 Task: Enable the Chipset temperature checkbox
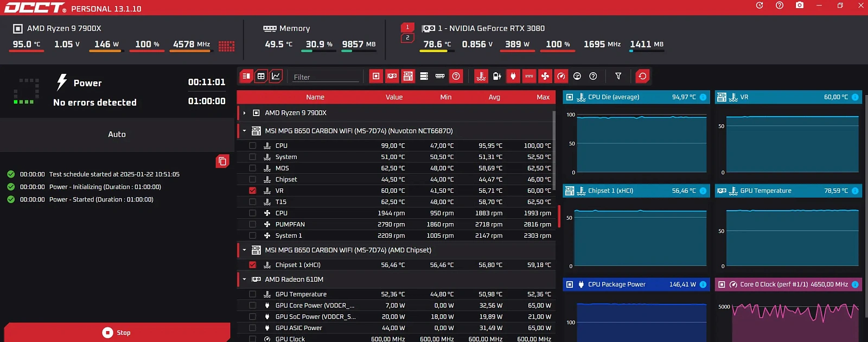[x=252, y=179]
